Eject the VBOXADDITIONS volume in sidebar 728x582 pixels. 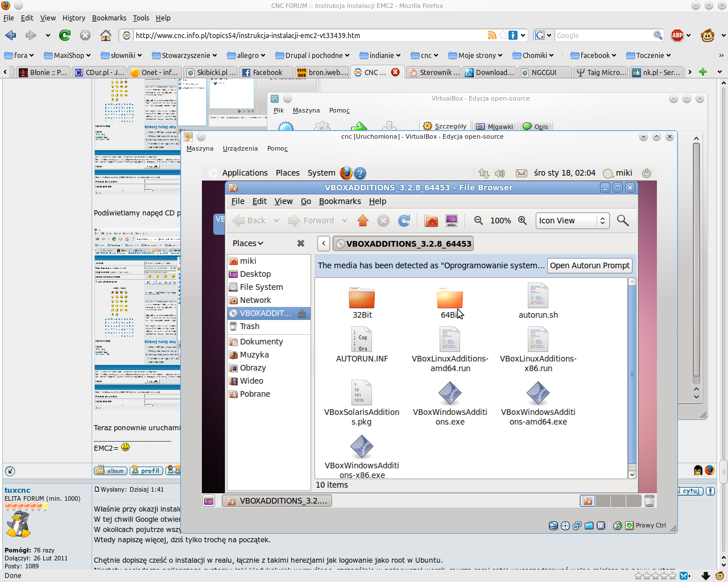click(302, 313)
